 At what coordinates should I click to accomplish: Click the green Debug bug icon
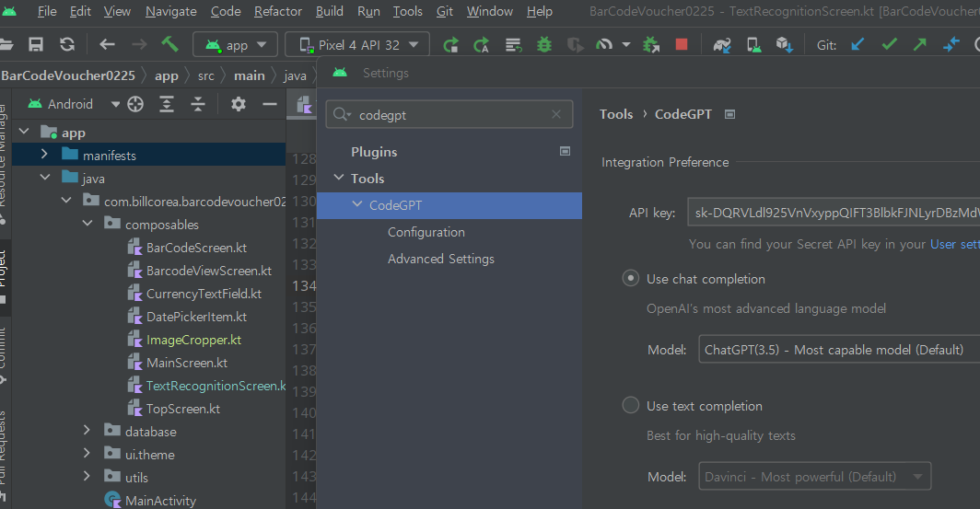[x=544, y=44]
